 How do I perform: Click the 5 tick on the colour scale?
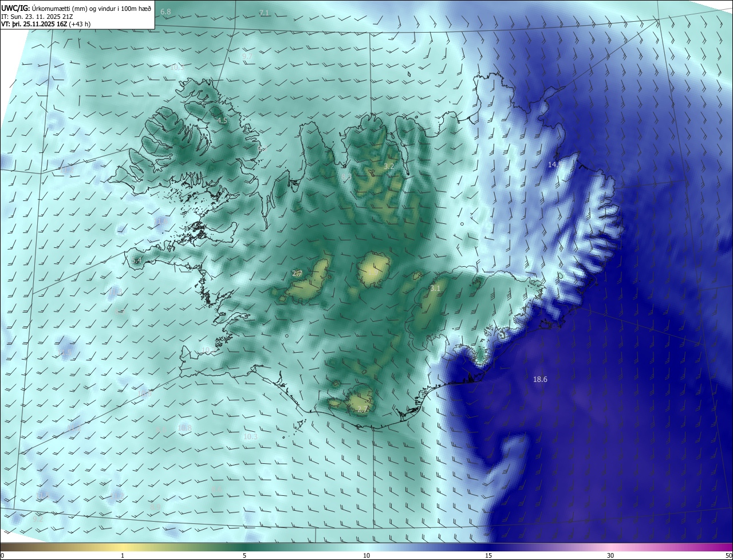point(245,555)
